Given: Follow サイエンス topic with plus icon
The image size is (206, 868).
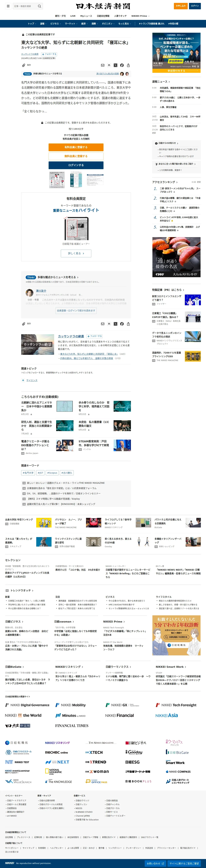Looking at the screenshot, I should (23, 380).
